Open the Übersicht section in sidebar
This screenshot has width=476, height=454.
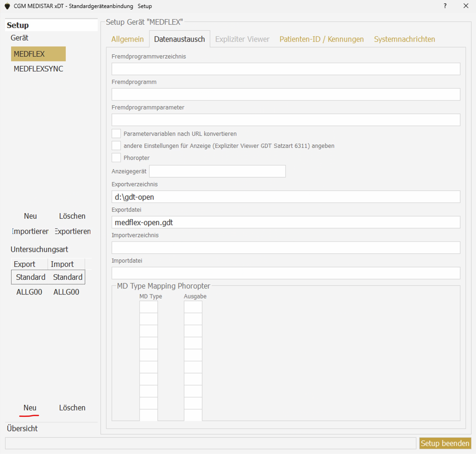pos(22,428)
